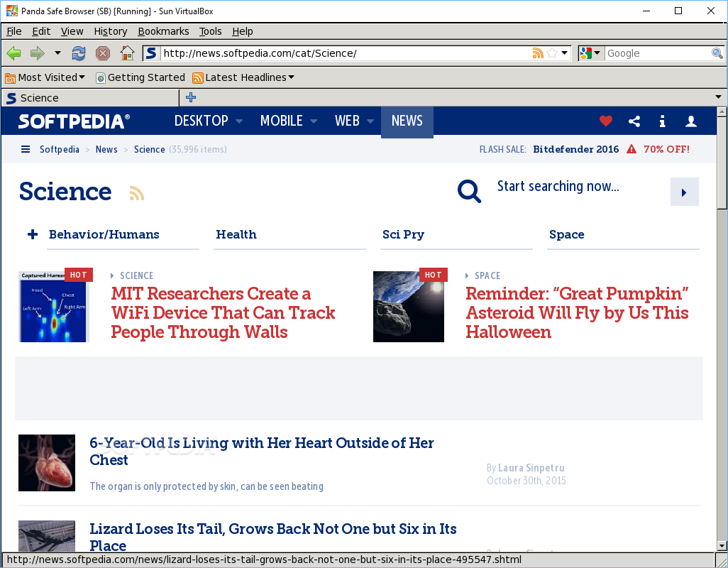Reload the page with the refresh icon
Screen dimensions: 728x568
79,53
